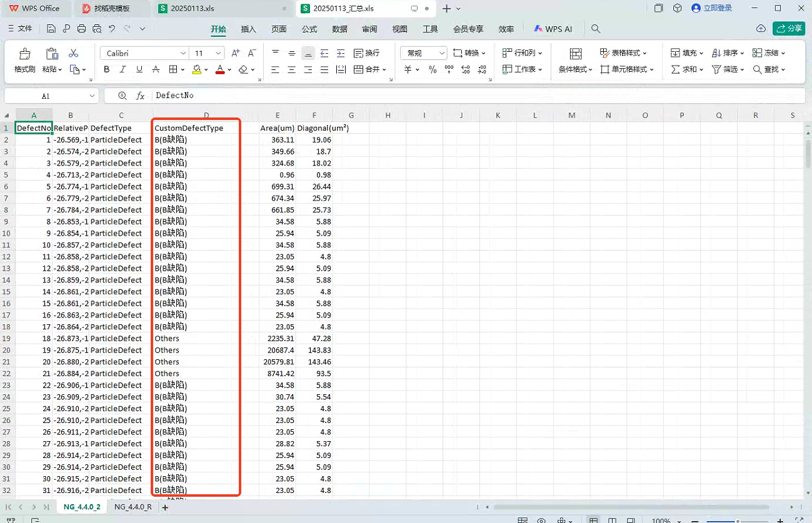Viewport: 812px width, 523px height.
Task: Click the justify alignment icon
Action: tap(324, 69)
